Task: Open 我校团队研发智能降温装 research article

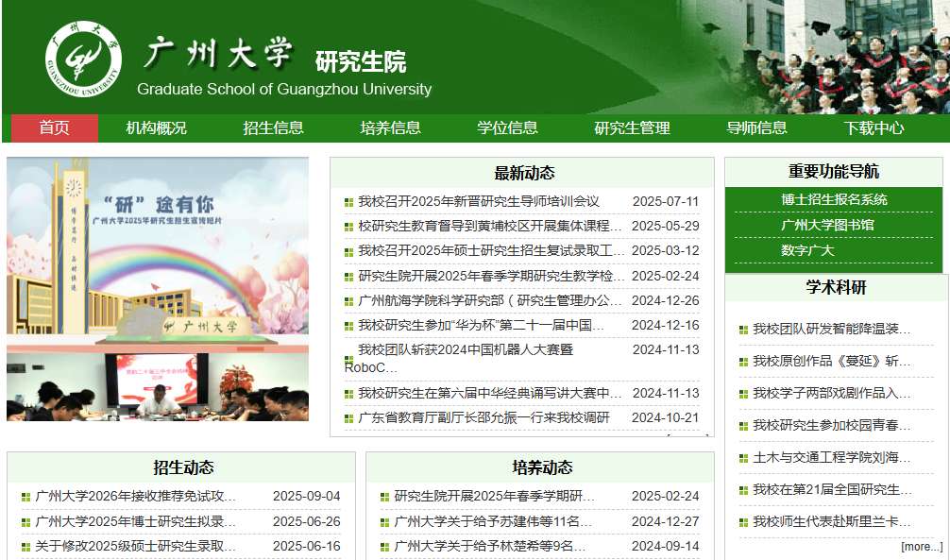Action: (831, 330)
